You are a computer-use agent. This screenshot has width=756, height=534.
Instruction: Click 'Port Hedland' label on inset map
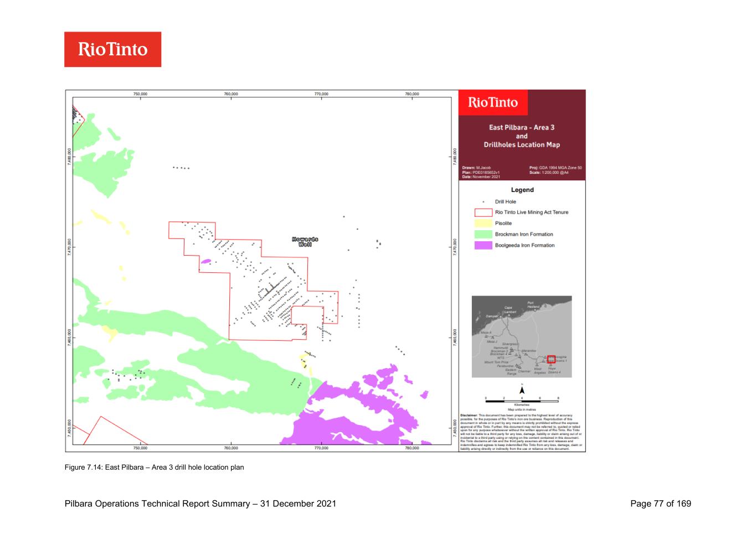[533, 305]
